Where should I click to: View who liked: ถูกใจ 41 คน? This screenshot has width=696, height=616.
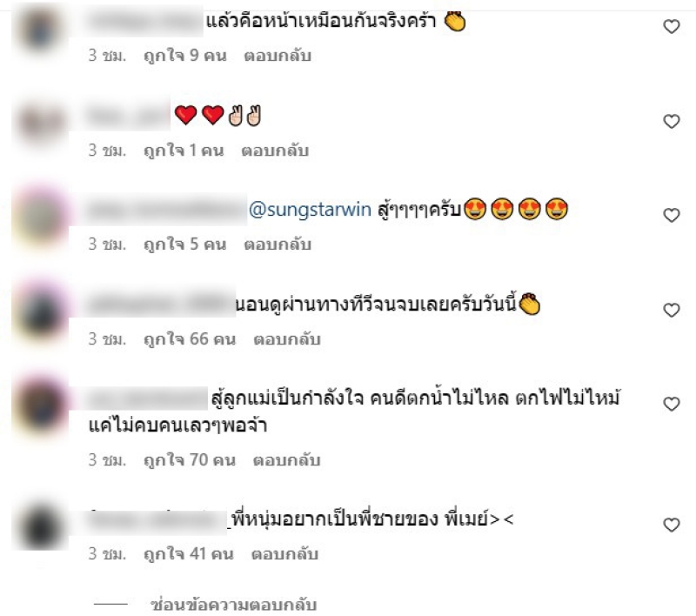[x=189, y=554]
